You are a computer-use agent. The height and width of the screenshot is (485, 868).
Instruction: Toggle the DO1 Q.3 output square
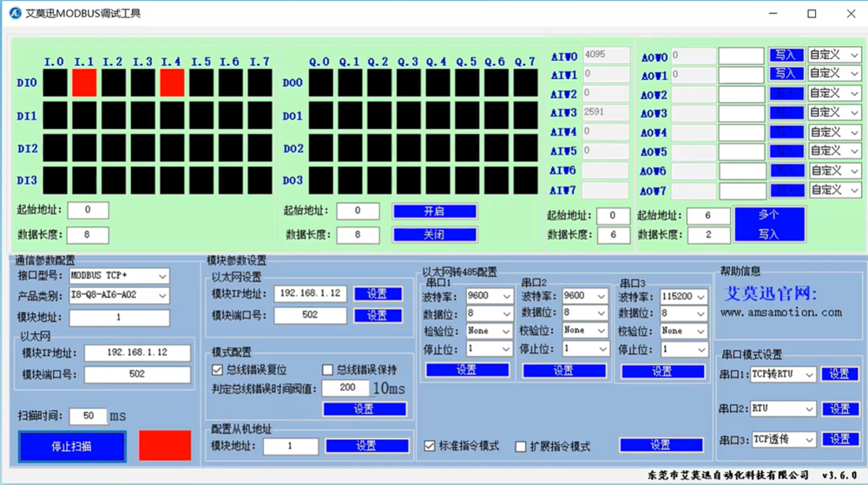[x=408, y=115]
